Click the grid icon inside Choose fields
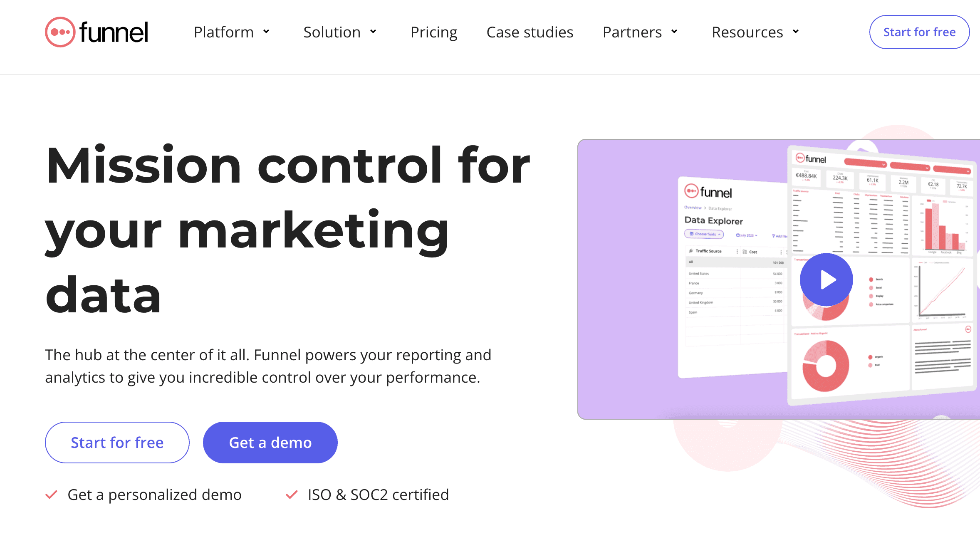Screen dimensions: 980x559 691,234
